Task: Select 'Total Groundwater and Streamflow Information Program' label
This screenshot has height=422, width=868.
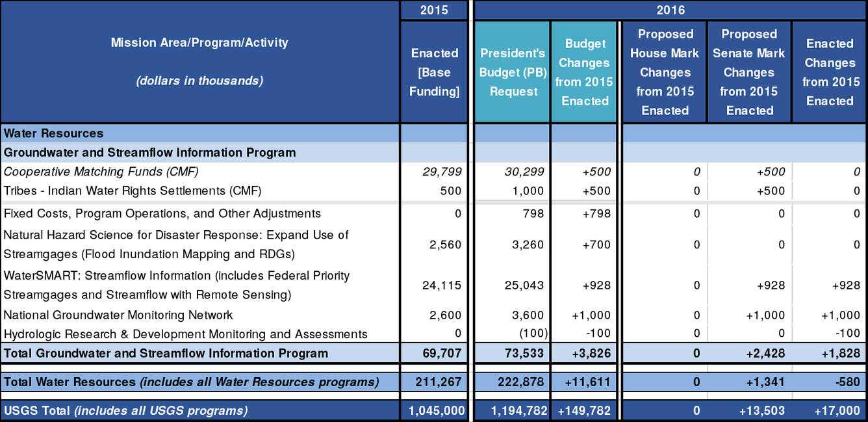Action: pyautogui.click(x=166, y=353)
